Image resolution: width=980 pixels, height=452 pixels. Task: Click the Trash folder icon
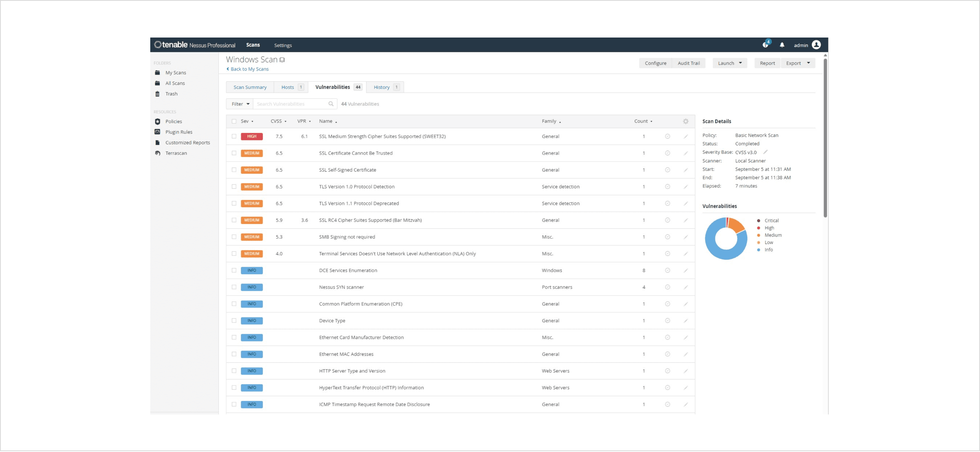(x=158, y=94)
